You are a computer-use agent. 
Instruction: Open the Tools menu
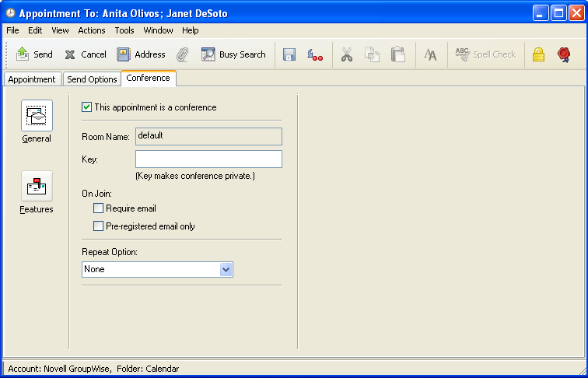tap(124, 30)
